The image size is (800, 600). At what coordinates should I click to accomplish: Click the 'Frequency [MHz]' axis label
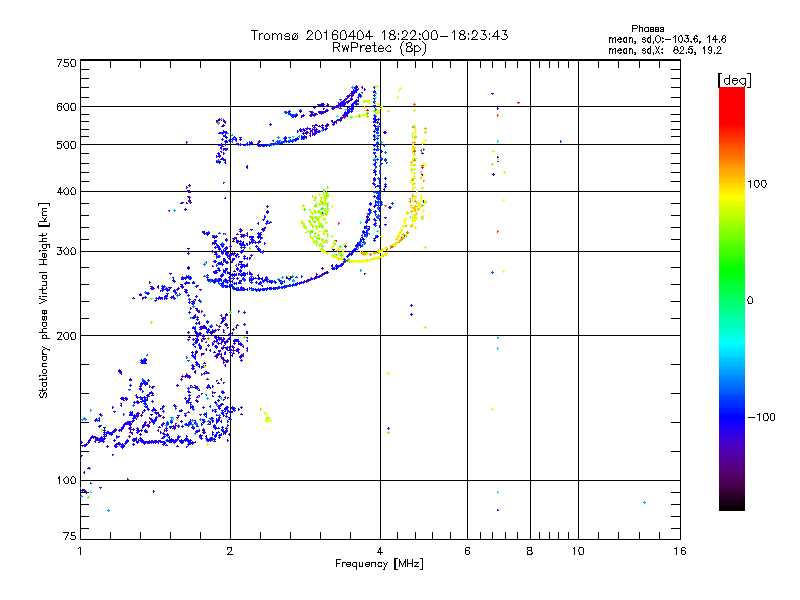[x=379, y=564]
